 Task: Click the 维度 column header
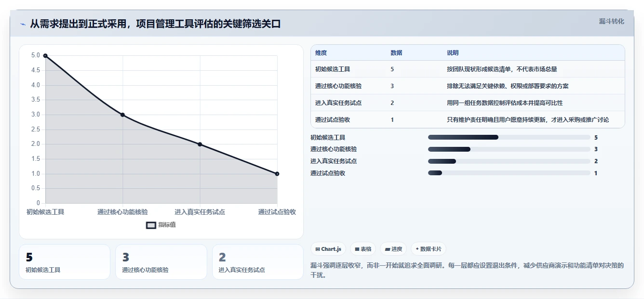[x=321, y=53]
